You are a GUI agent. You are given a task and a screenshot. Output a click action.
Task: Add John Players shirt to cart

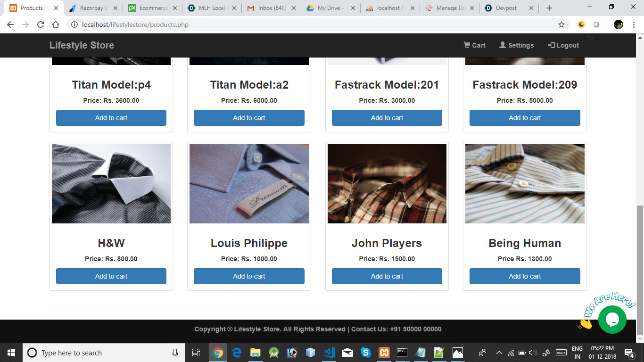pos(387,276)
